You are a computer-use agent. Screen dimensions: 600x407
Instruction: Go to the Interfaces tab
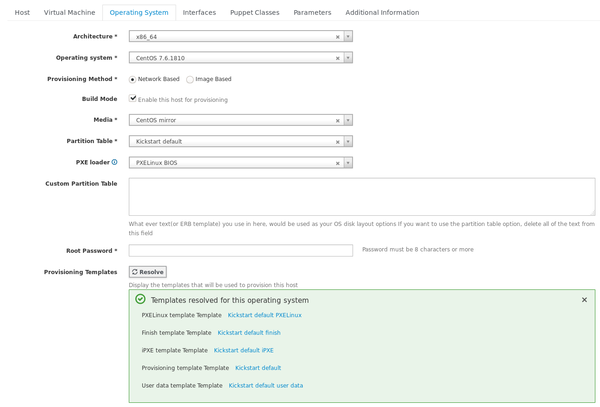pyautogui.click(x=199, y=12)
